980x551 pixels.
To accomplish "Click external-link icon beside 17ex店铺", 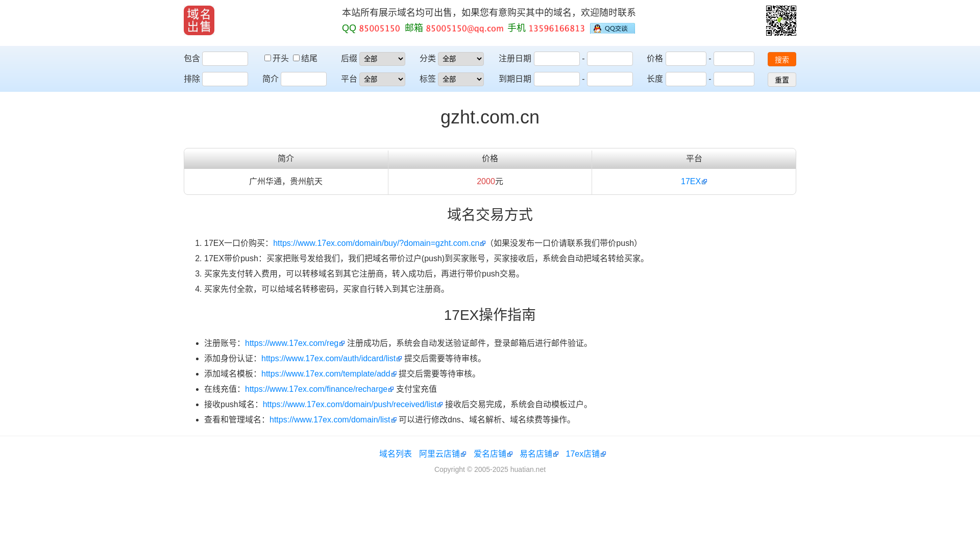I will point(603,455).
